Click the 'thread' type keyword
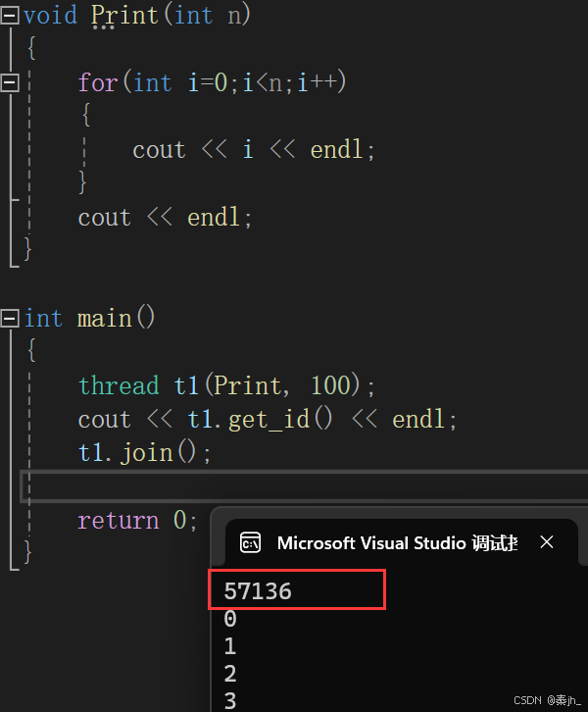This screenshot has height=712, width=588. point(119,385)
